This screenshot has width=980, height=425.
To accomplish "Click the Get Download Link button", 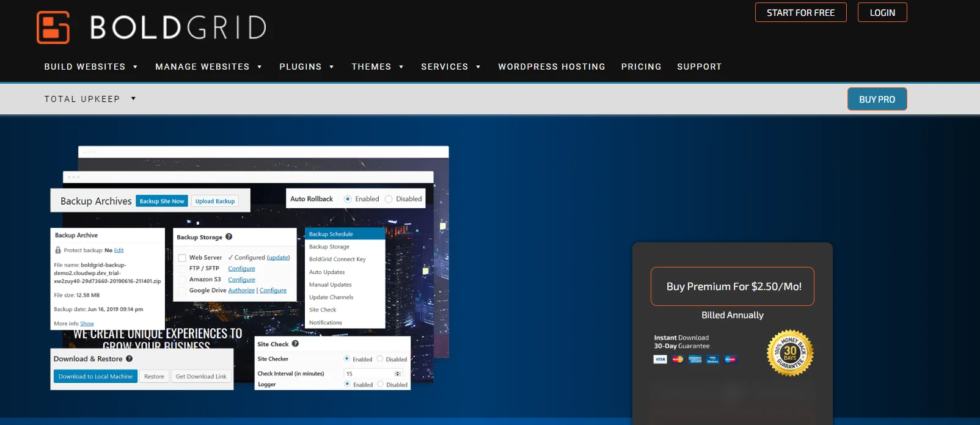I will [x=201, y=377].
